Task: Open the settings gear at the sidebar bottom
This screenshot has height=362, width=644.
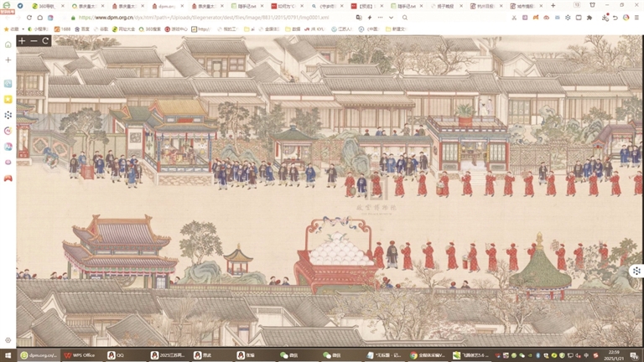Action: tap(8, 340)
